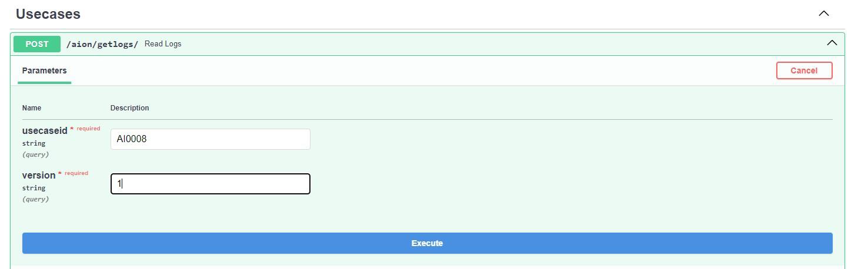Click the Usecases section heading
868x269 pixels.
pyautogui.click(x=48, y=14)
